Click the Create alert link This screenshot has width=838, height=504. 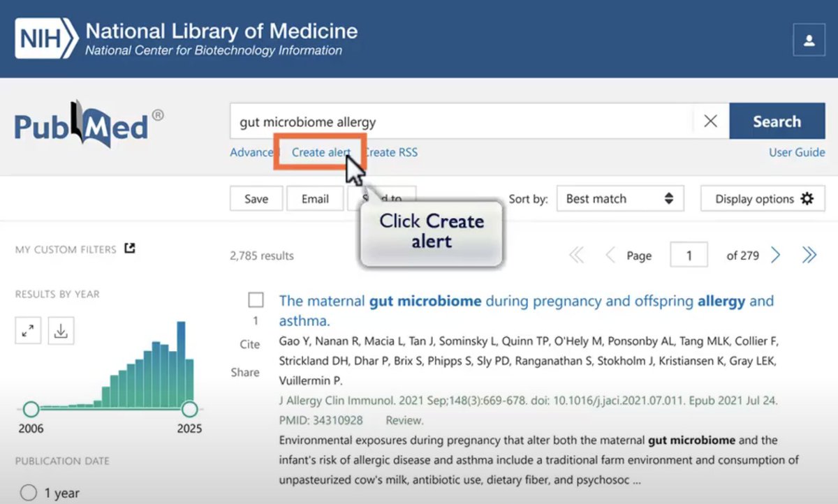321,152
